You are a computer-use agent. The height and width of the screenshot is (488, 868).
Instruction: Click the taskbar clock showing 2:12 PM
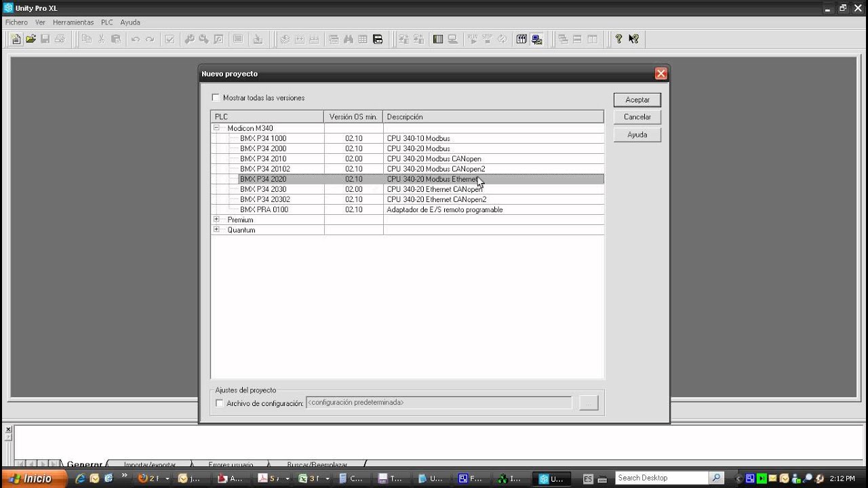(x=842, y=479)
